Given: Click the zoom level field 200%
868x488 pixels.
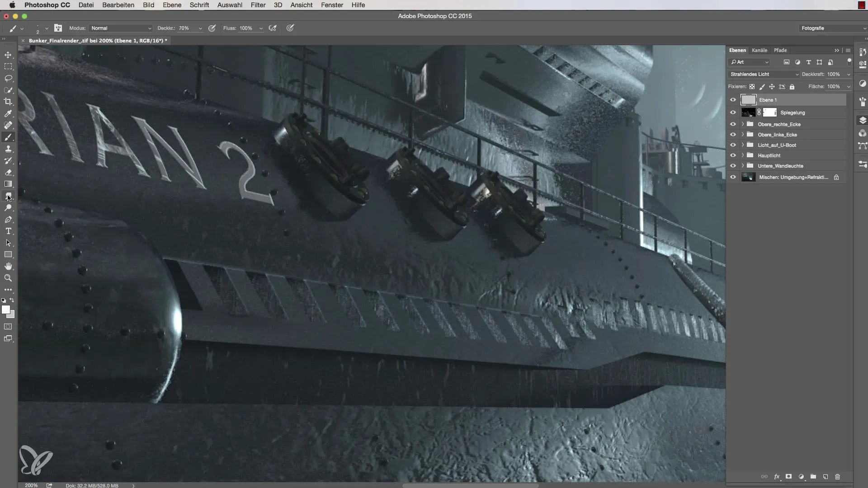Looking at the screenshot, I should pos(31,485).
